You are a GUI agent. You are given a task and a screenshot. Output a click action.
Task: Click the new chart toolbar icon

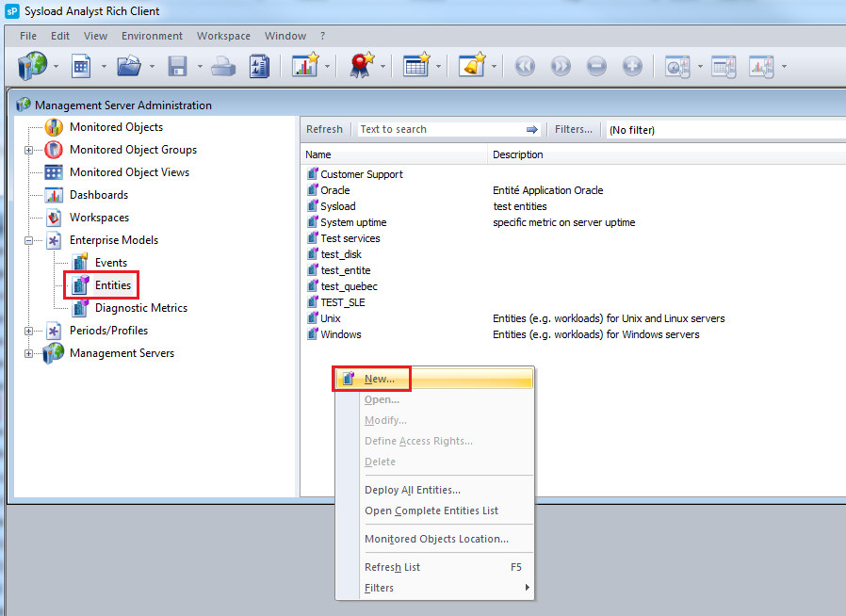(305, 65)
